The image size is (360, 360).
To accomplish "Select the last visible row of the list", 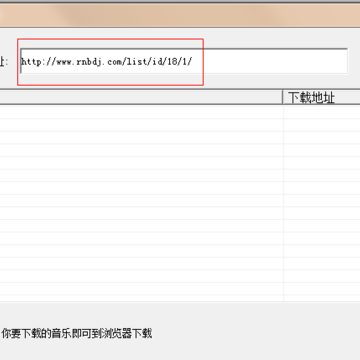I will [x=180, y=298].
